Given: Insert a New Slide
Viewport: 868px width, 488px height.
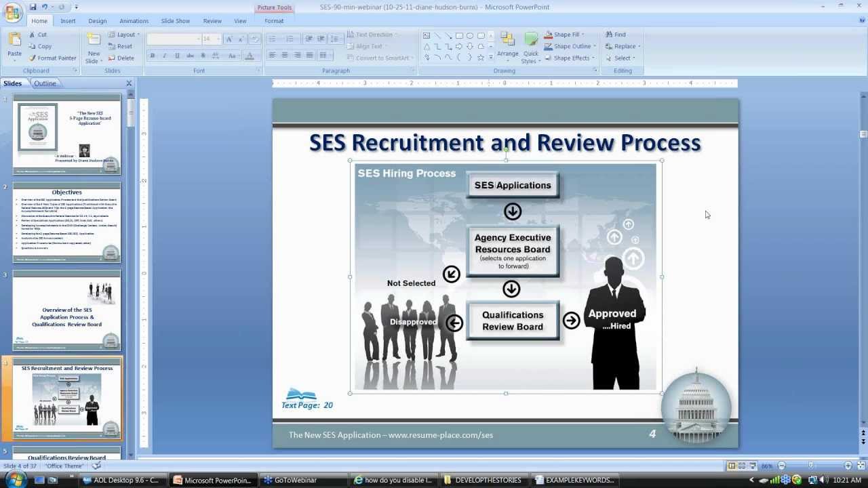Looking at the screenshot, I should tap(94, 47).
